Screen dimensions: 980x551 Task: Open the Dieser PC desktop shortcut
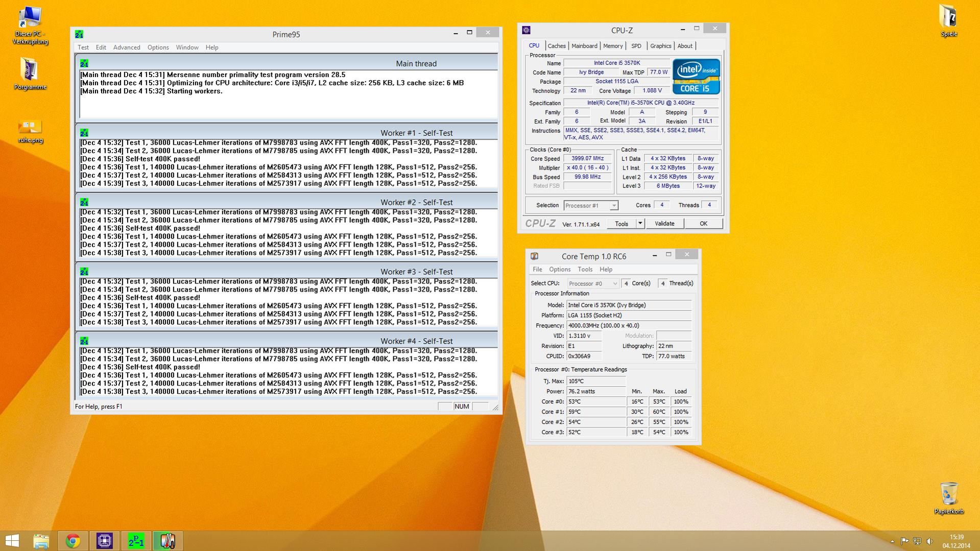(x=30, y=25)
